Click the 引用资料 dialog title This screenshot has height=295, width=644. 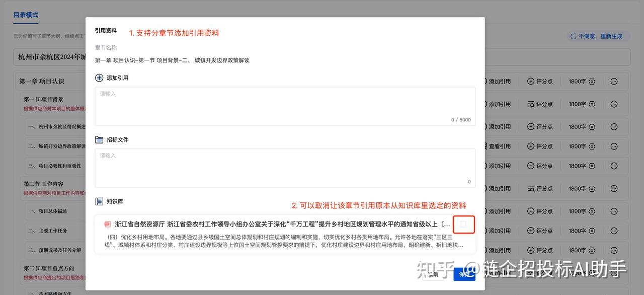pyautogui.click(x=106, y=31)
